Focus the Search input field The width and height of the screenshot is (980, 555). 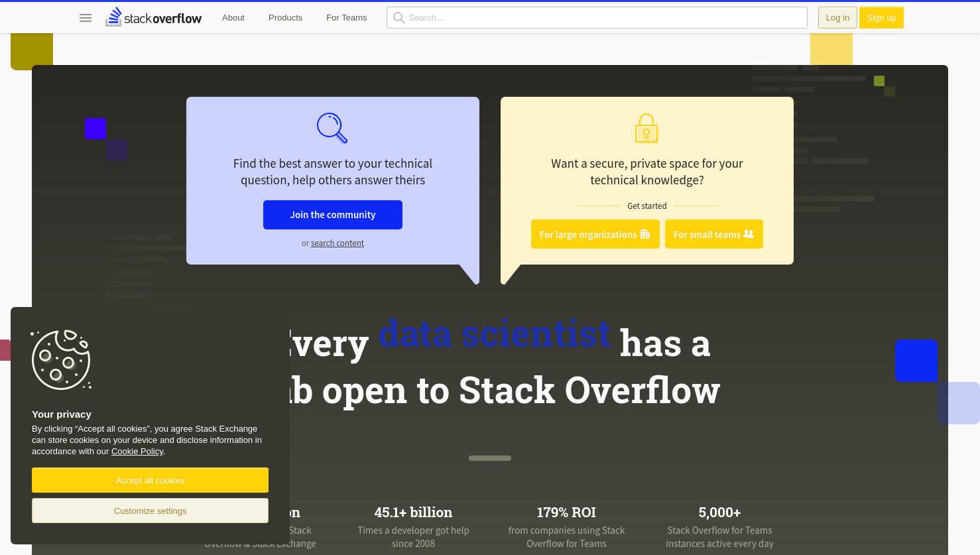(597, 18)
